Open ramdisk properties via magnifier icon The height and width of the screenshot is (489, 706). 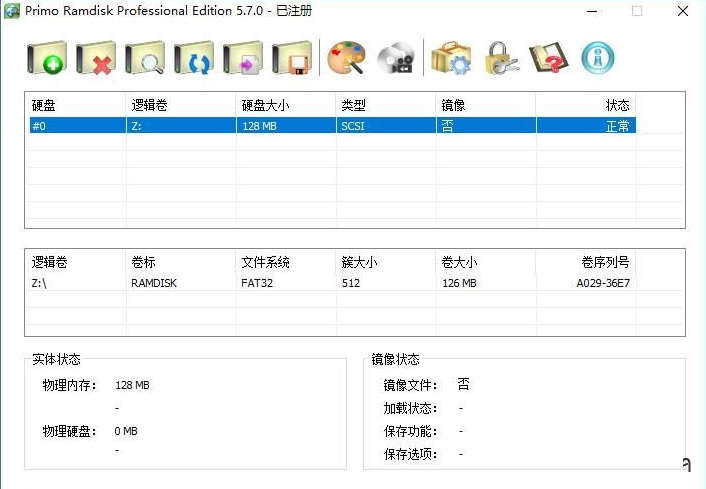coord(145,58)
